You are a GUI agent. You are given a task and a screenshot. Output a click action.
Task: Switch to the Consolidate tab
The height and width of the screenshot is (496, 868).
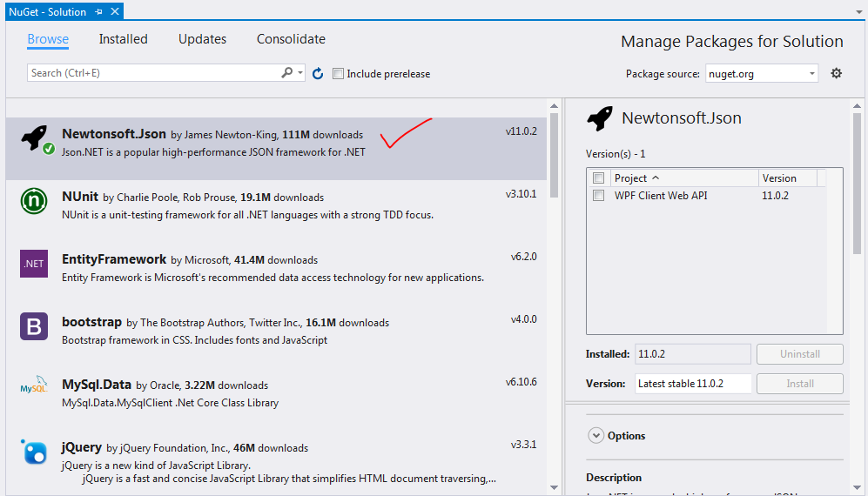tap(291, 39)
